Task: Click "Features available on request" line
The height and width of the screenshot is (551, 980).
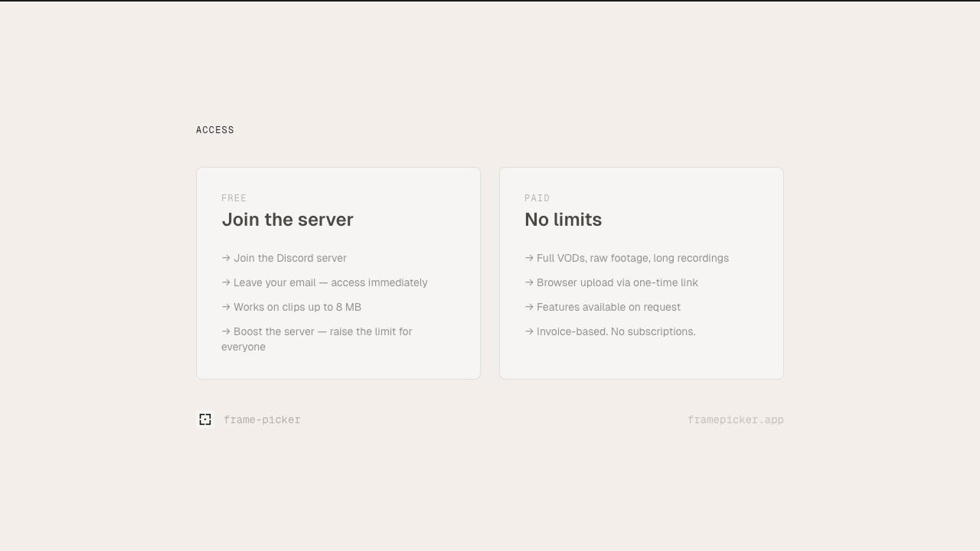Action: (603, 307)
